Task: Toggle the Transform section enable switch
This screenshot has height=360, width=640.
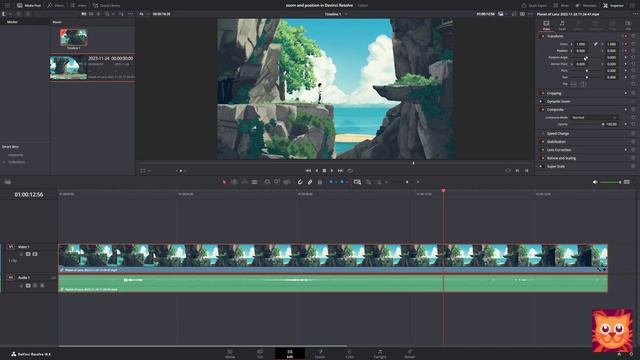Action: coord(542,36)
